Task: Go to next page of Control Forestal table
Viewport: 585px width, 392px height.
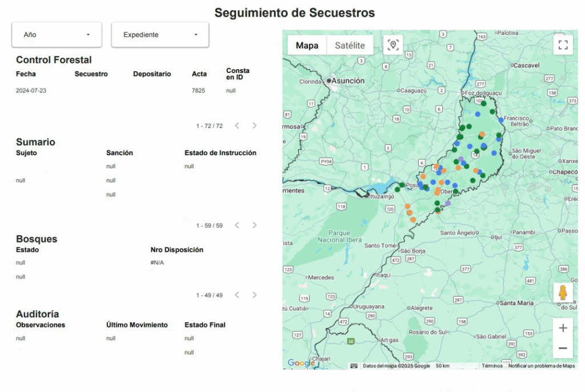Action: [x=255, y=126]
